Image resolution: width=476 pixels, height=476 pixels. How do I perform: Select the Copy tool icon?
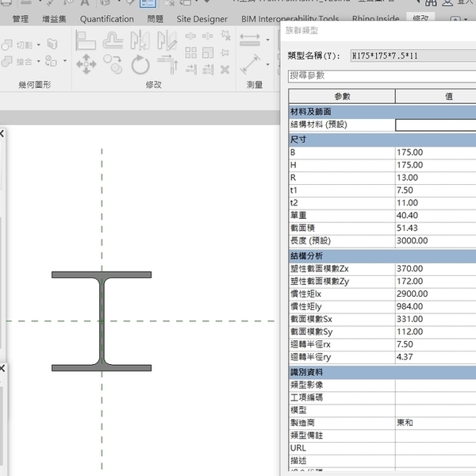pyautogui.click(x=113, y=64)
